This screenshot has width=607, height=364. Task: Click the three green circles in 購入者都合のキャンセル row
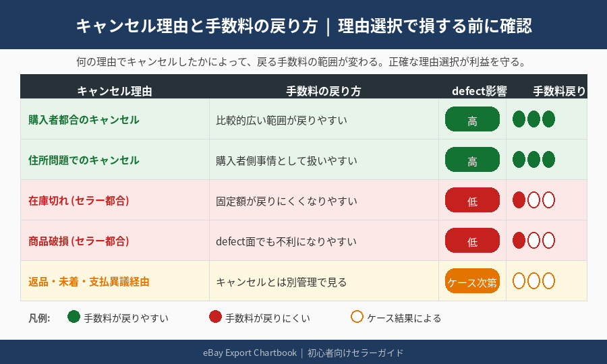533,119
